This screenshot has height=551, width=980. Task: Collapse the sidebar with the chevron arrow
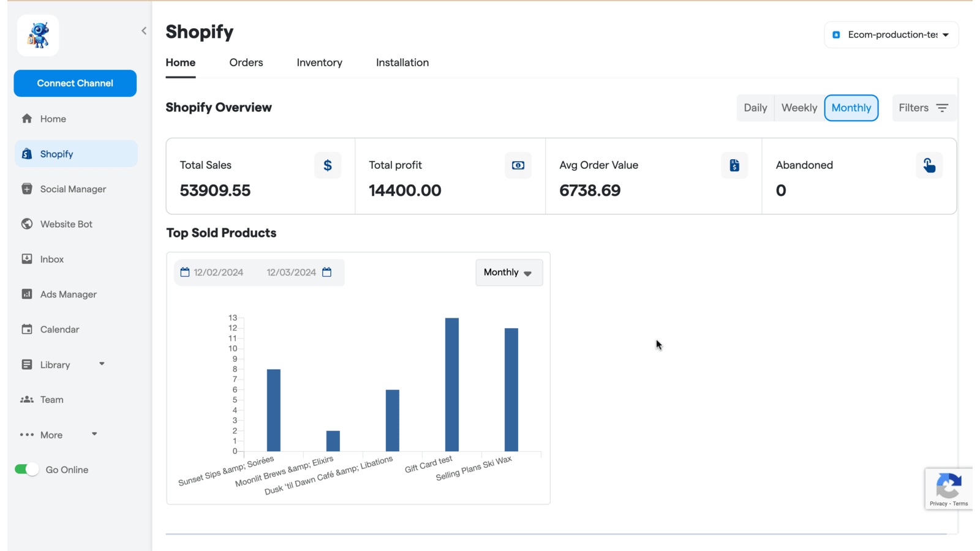click(x=144, y=31)
